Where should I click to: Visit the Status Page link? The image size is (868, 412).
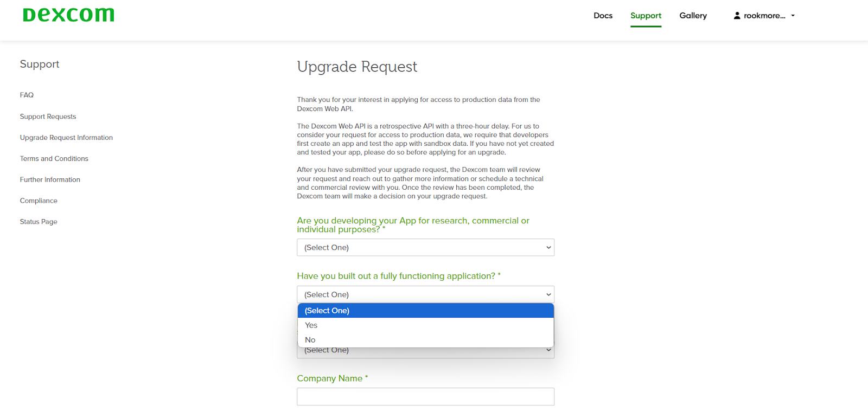click(x=39, y=222)
